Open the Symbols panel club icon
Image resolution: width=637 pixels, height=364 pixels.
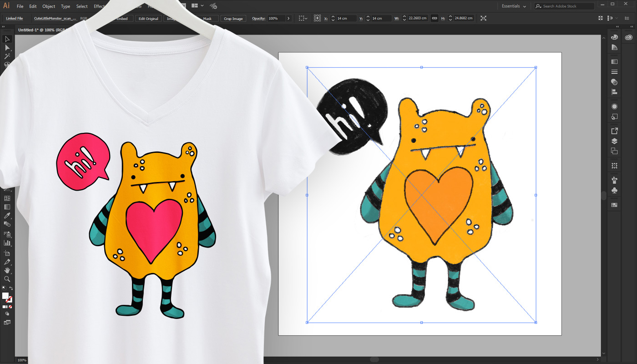(614, 190)
